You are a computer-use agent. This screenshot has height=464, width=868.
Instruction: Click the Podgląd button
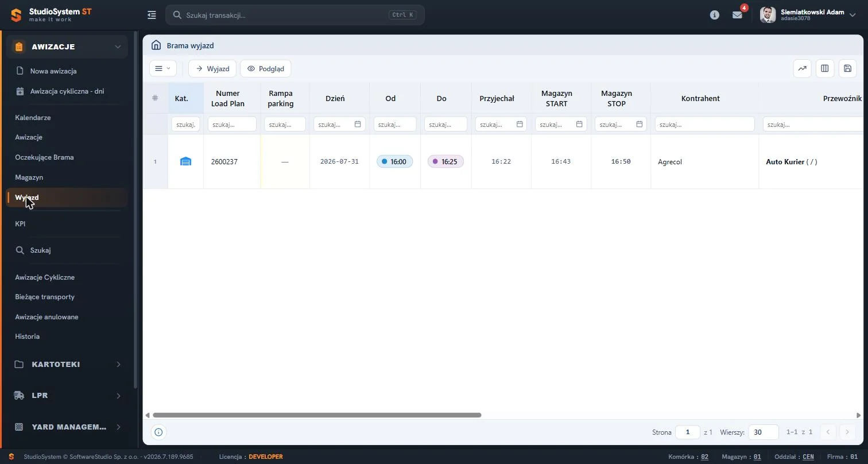265,68
